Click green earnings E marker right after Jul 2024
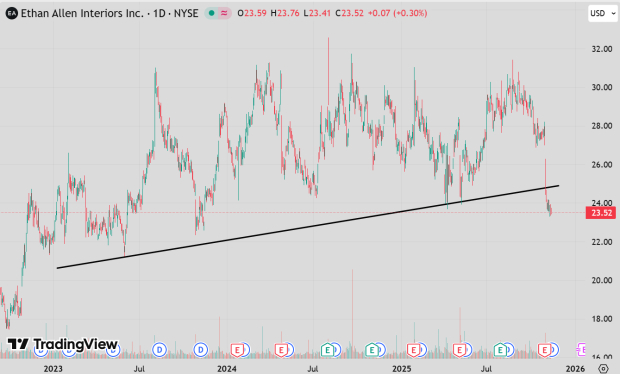The width and height of the screenshot is (620, 374). coord(327,350)
